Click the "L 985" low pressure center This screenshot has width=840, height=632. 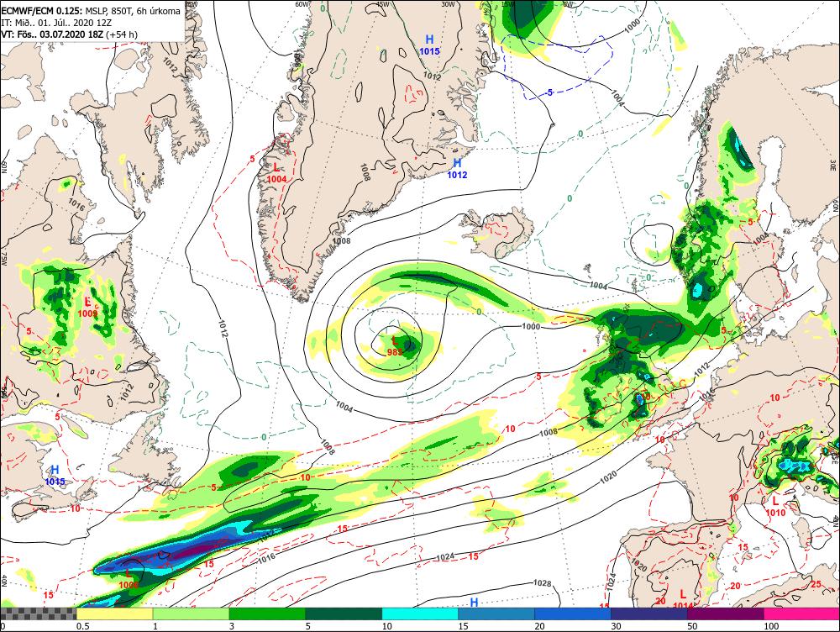click(x=395, y=345)
